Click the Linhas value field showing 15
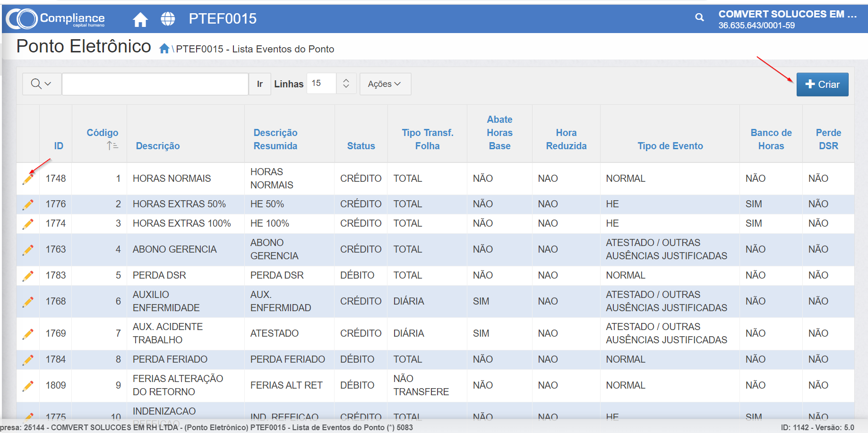Image resolution: width=868 pixels, height=433 pixels. click(322, 84)
